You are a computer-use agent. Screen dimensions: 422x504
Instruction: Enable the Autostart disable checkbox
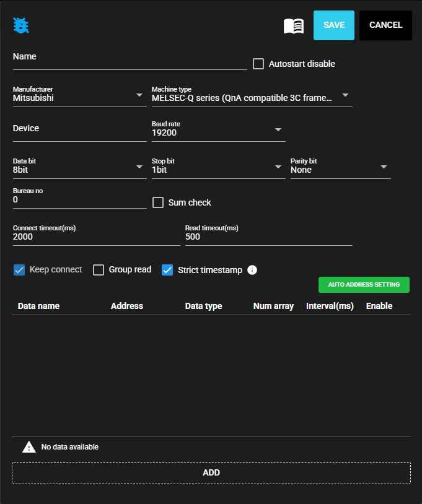click(258, 64)
